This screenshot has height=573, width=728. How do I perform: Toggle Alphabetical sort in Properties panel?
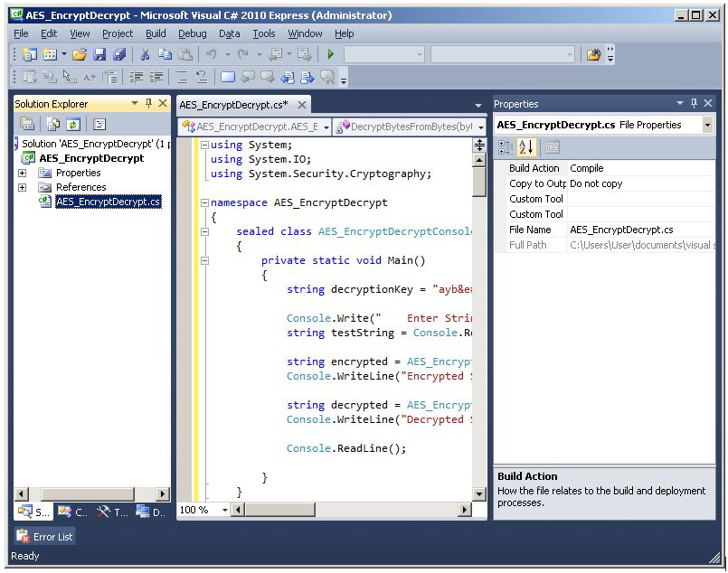coord(526,147)
